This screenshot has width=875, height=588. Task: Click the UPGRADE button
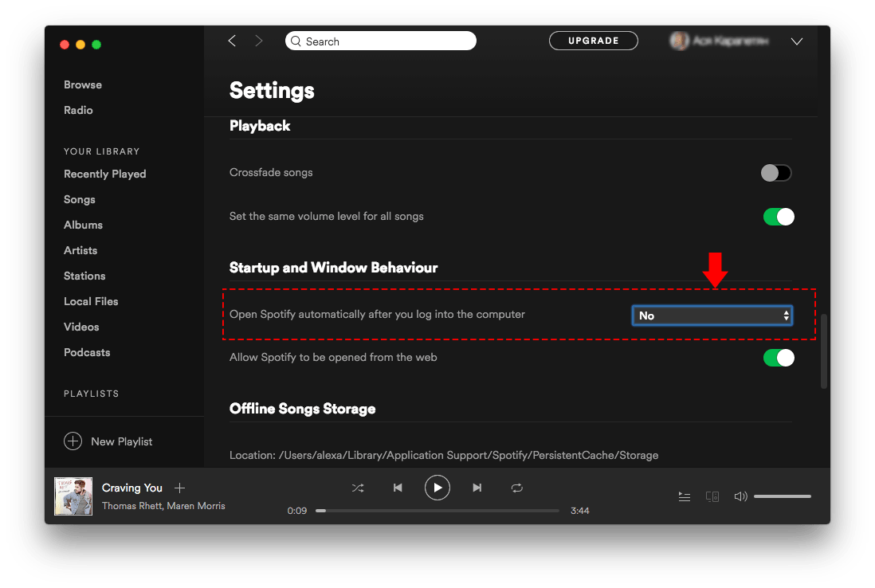pos(593,41)
